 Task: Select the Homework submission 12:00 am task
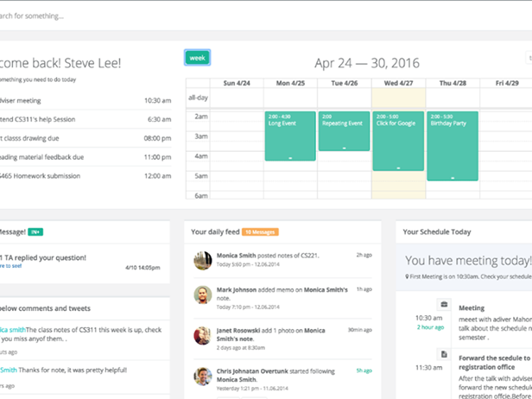pos(85,176)
